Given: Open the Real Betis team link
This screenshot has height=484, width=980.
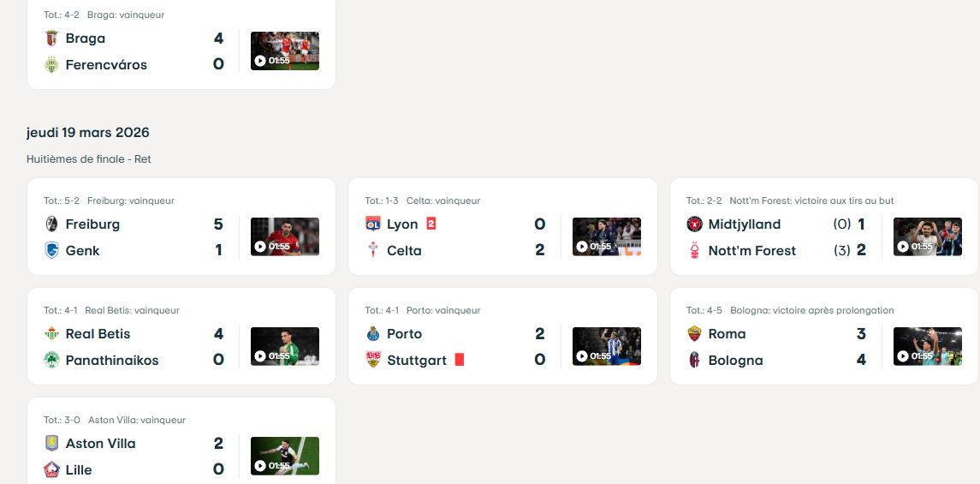Looking at the screenshot, I should [98, 334].
